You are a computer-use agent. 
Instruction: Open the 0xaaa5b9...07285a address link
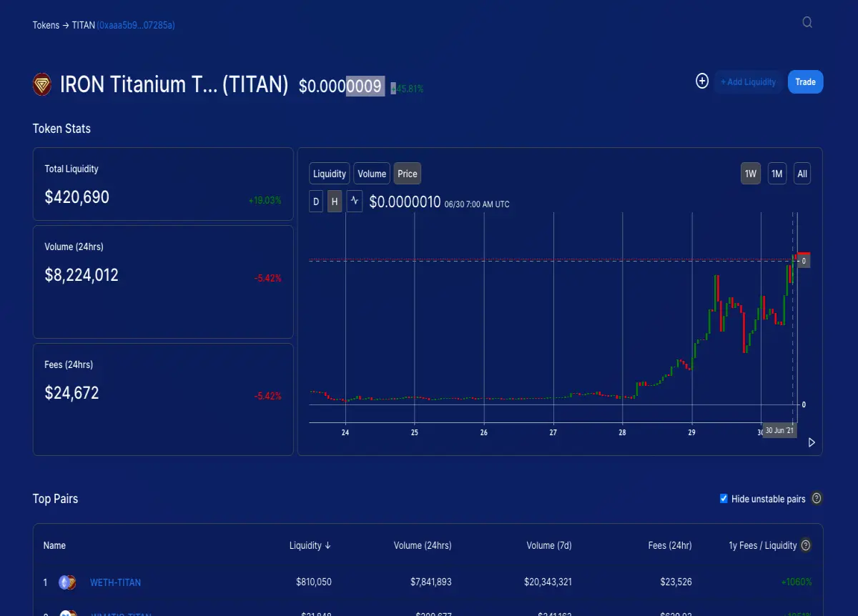136,25
